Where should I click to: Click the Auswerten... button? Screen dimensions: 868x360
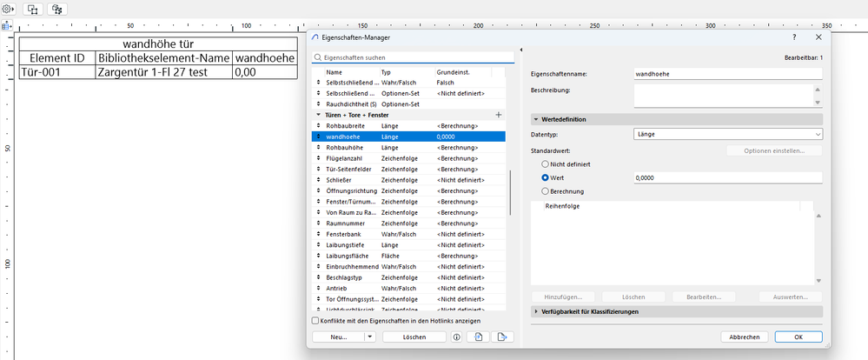[x=790, y=297]
